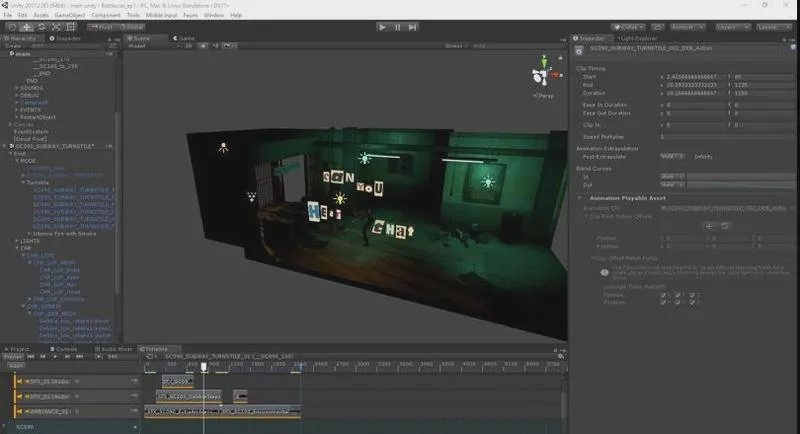Screen dimensions: 800x434
Task: Open the Component menu
Action: [106, 15]
